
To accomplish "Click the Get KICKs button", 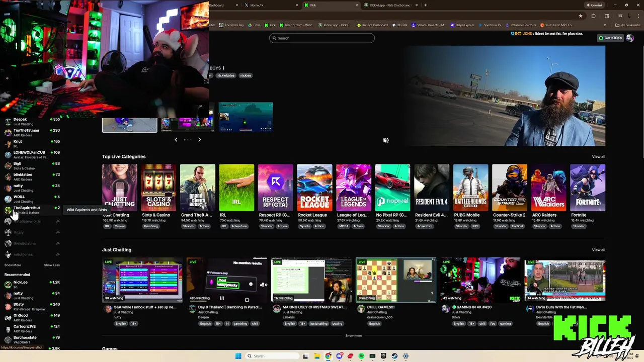I will 610,38.
